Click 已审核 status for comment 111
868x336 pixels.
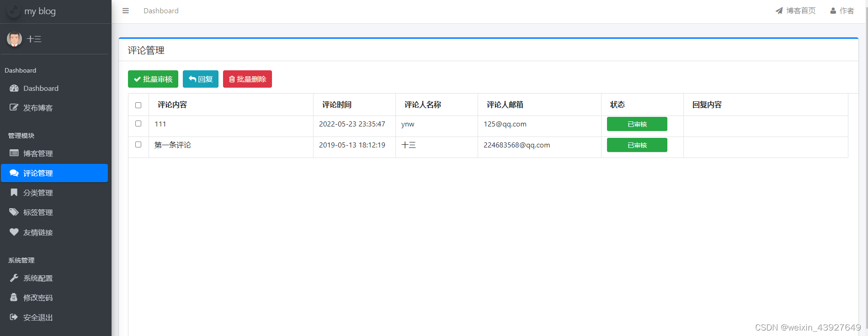(x=637, y=124)
